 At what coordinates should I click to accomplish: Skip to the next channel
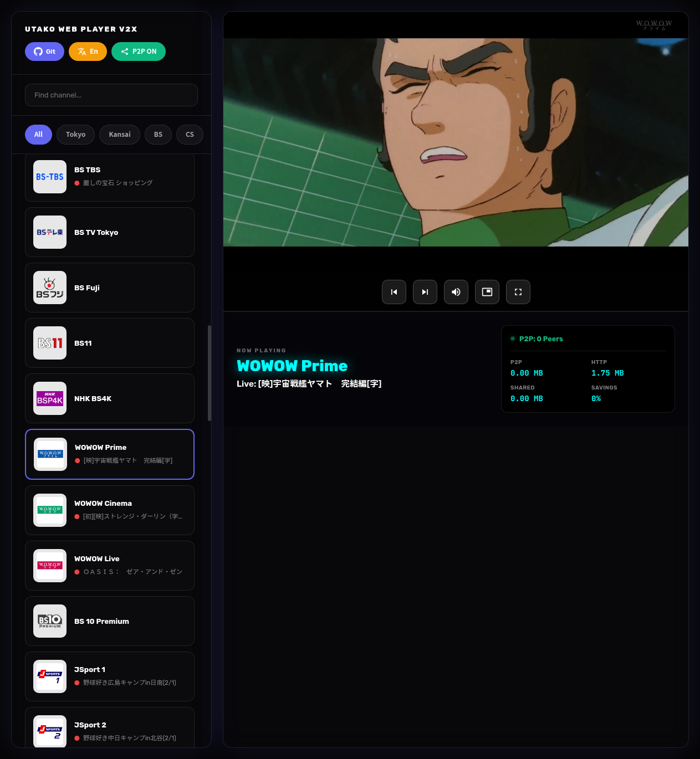click(425, 292)
